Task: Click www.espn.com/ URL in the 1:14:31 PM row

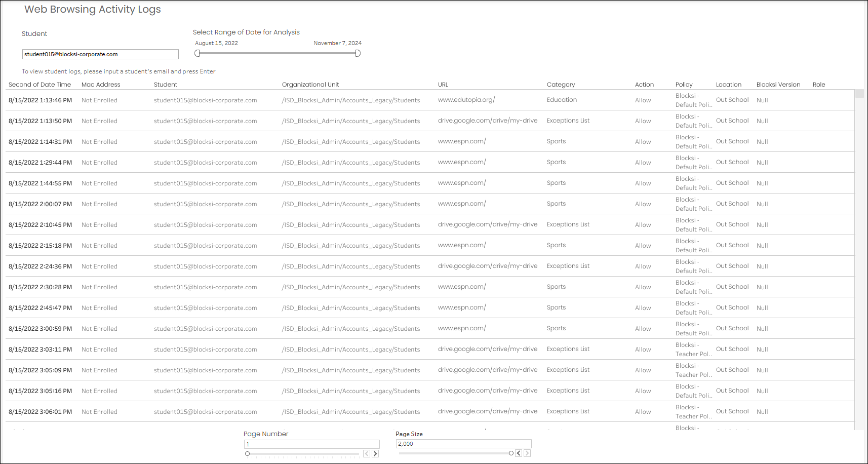Action: [x=462, y=141]
